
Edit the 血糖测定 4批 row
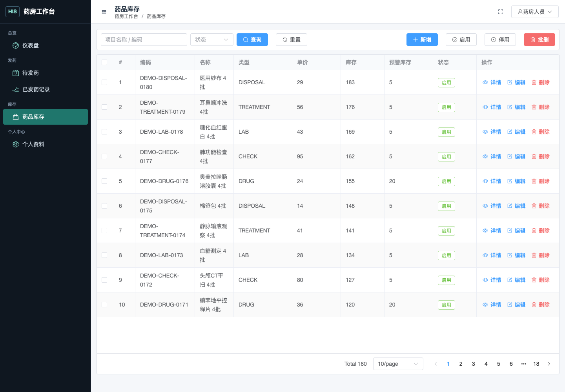tap(516, 255)
